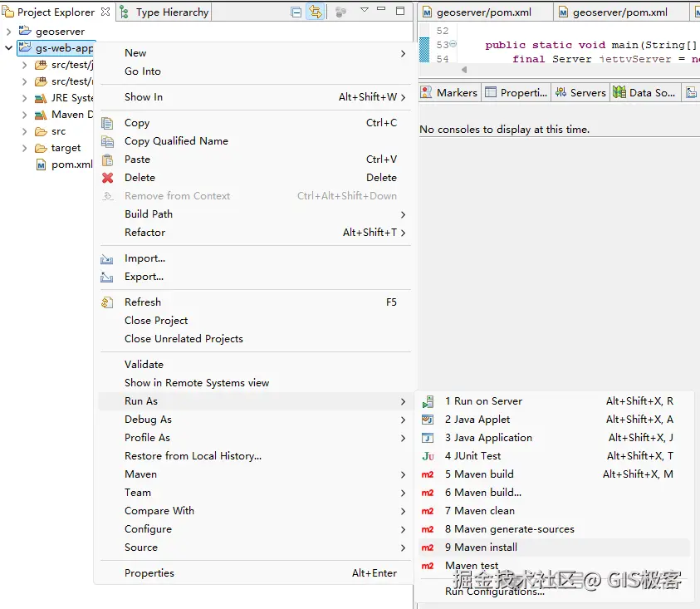This screenshot has height=609, width=700.
Task: Expand the src/test/j source folder node
Action: click(x=25, y=65)
